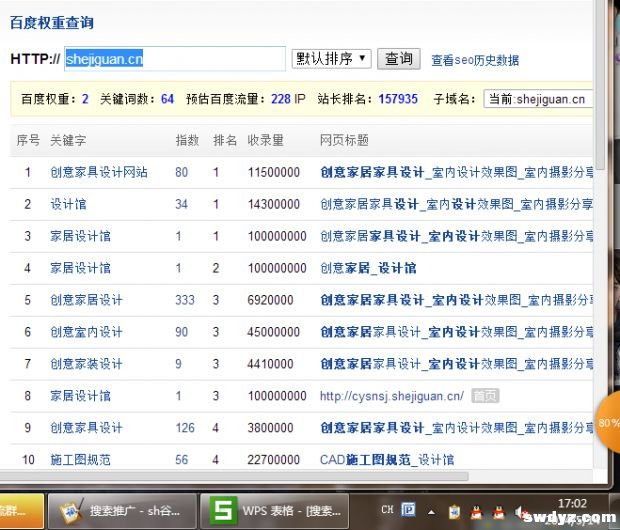Open the 默认排序 sort dropdown

click(x=331, y=59)
